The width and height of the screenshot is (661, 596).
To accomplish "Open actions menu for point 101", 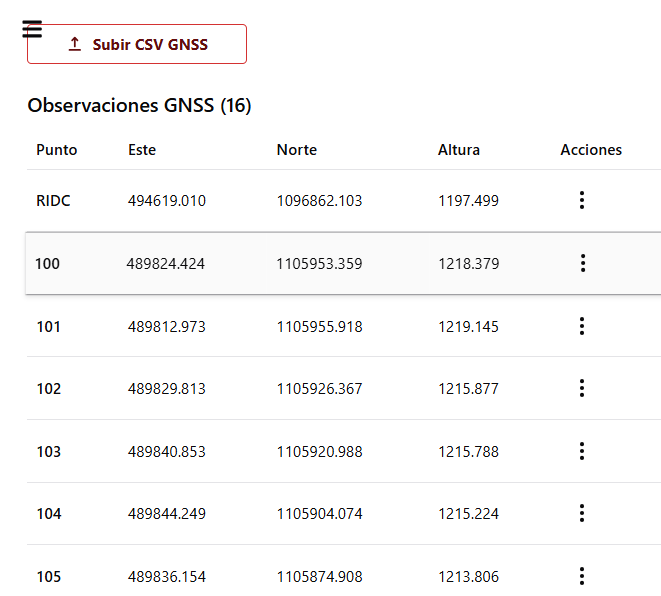I will coord(582,326).
